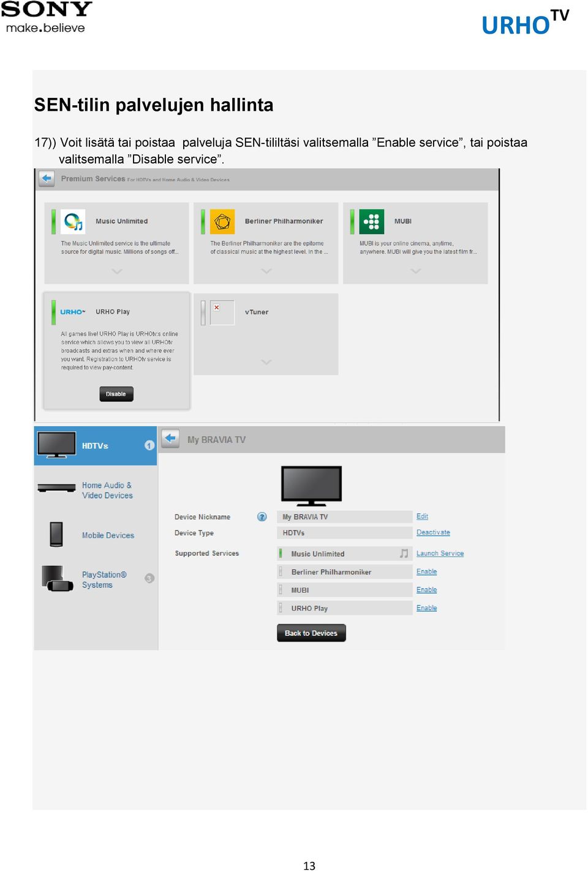
Task: Select HDTVs in the device sidebar
Action: [96, 445]
